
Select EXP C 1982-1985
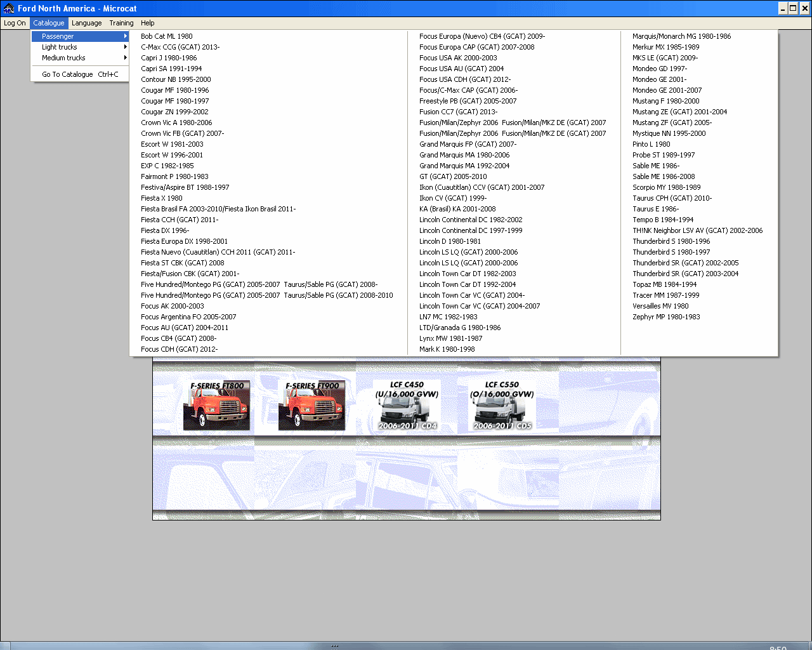[x=167, y=166]
